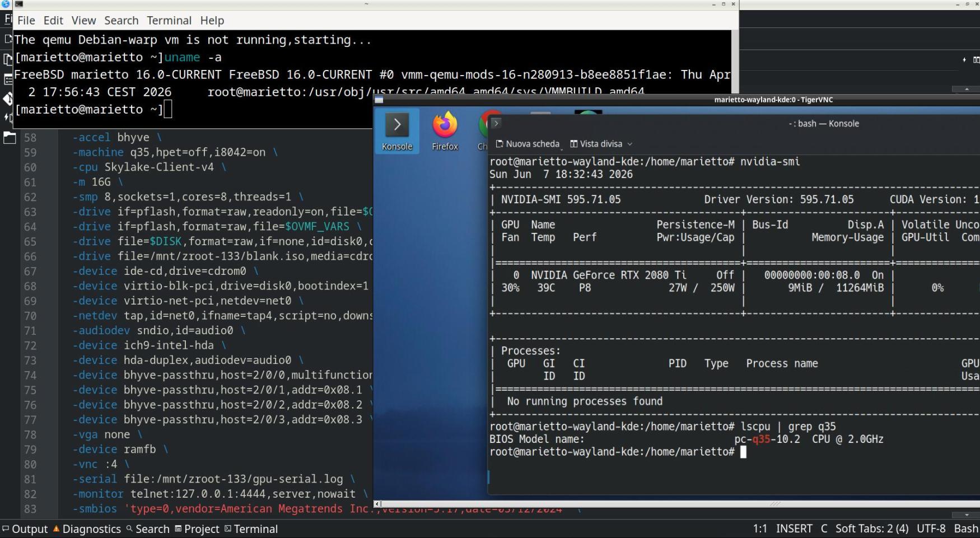Change the UTF-8 encoding in status bar
The image size is (980, 538).
click(931, 529)
